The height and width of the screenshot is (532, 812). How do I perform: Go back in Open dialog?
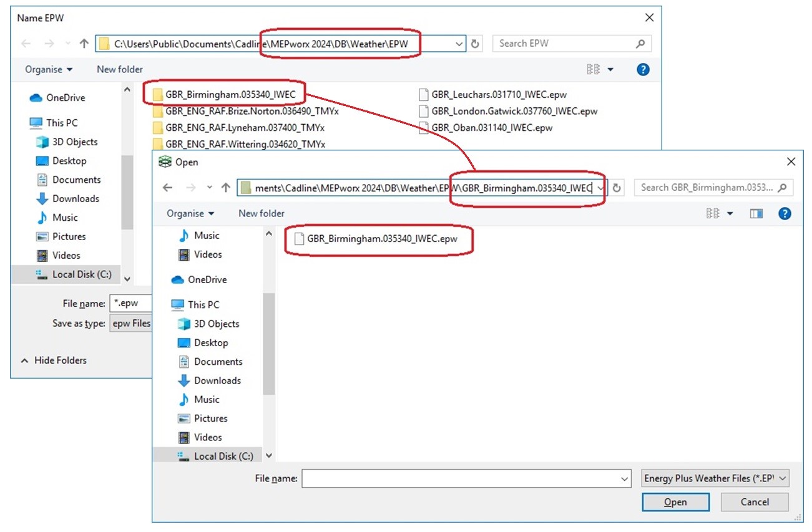click(x=167, y=188)
